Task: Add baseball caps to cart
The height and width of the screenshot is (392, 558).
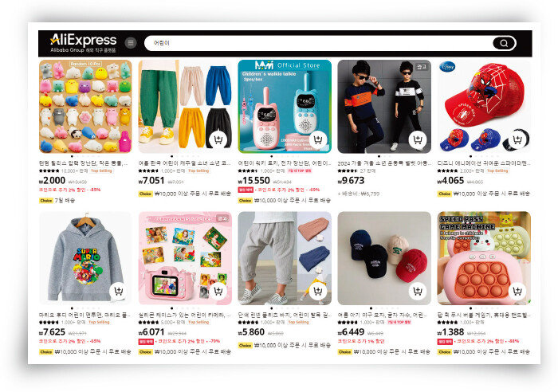Action: pos(418,292)
